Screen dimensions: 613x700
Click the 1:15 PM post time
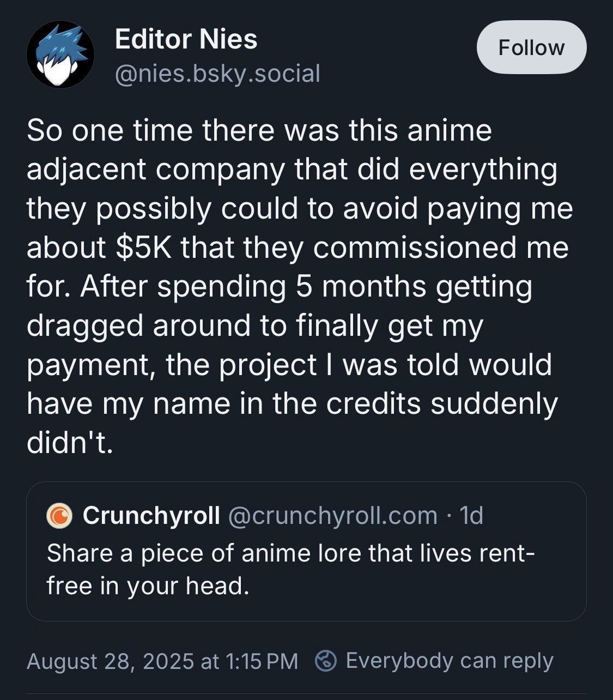262,661
